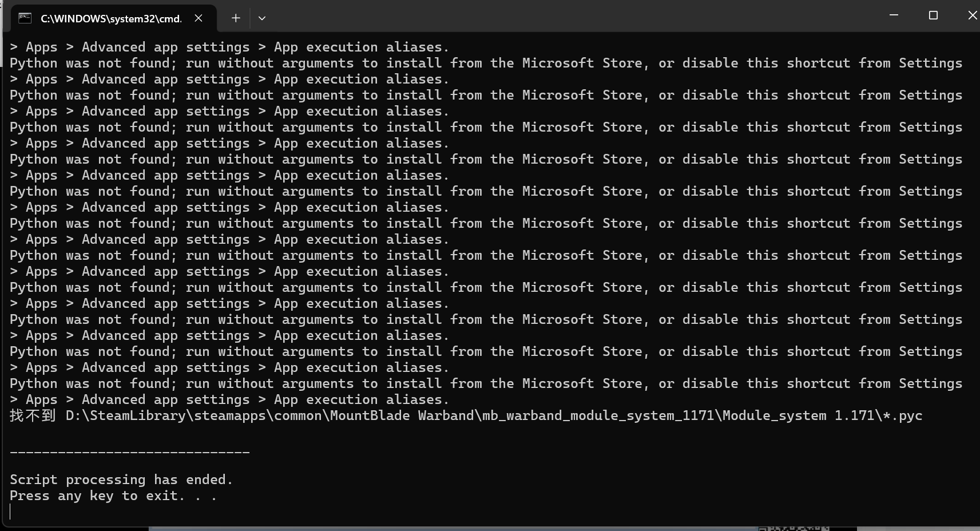This screenshot has width=980, height=531.
Task: Close the terminal window
Action: click(972, 15)
